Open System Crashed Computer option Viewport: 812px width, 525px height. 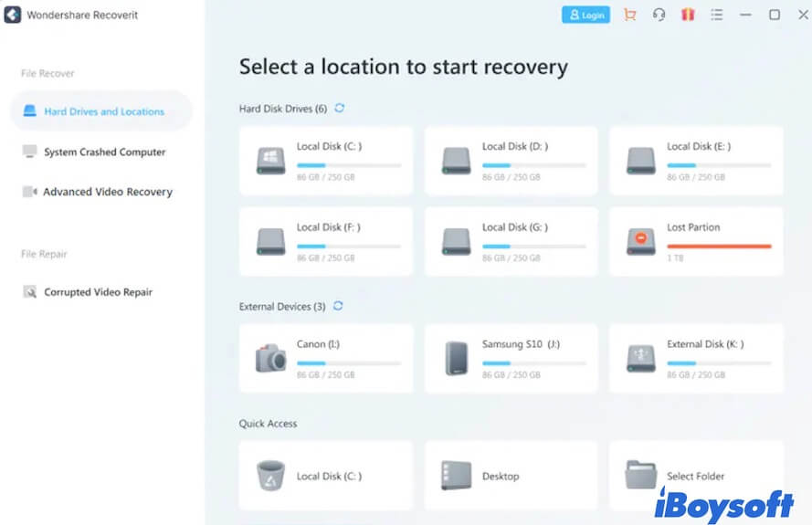105,152
